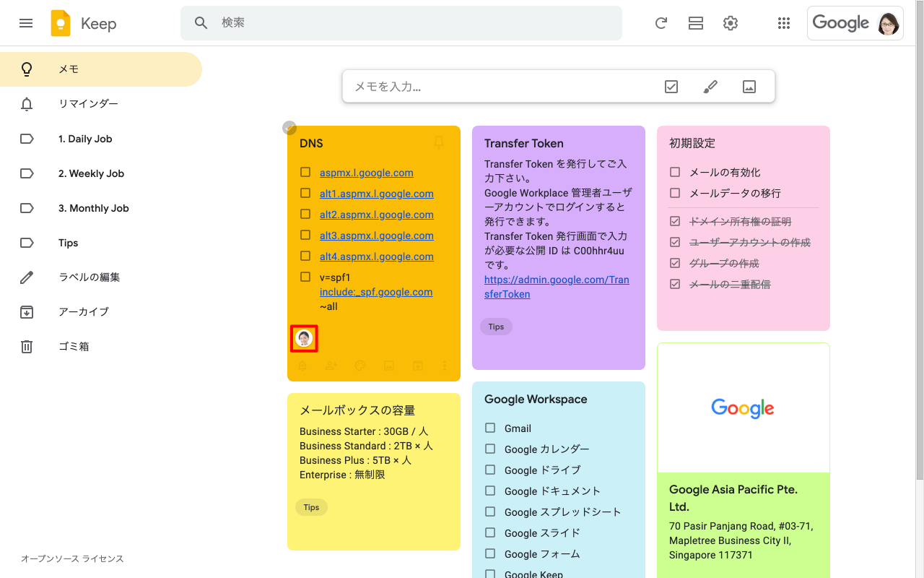Open the Tips label in sidebar
The image size is (924, 578).
tap(101, 243)
